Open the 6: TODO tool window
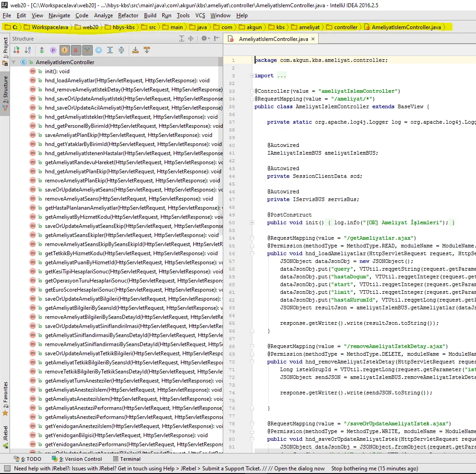Viewport: 476px width, 474px height. point(27,459)
